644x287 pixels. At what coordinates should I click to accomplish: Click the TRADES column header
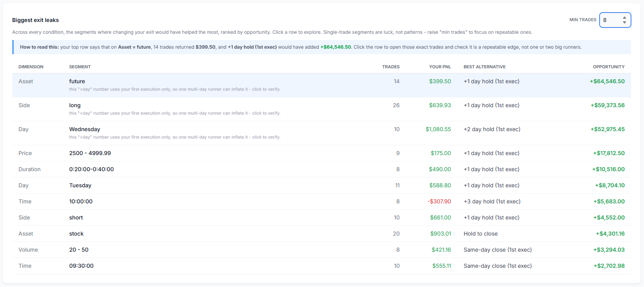[391, 67]
